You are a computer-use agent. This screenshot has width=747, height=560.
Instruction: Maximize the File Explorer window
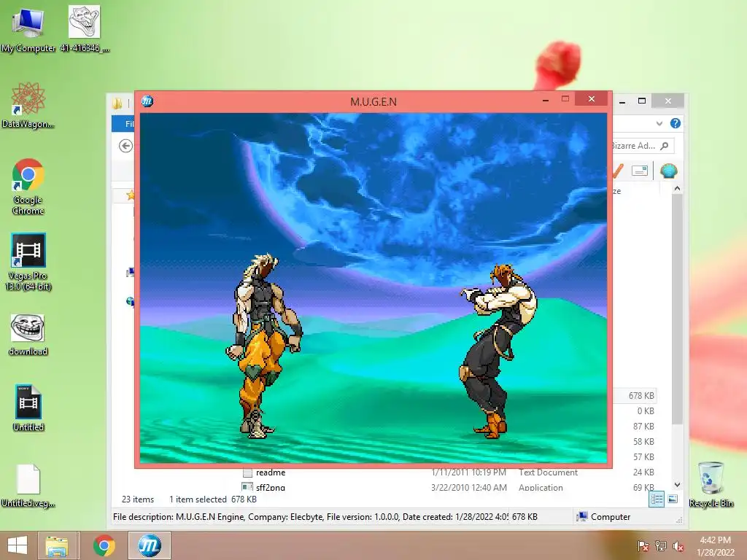642,101
